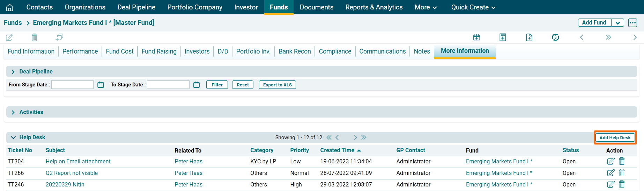Click the edit fund pencil icon in toolbar
644x191 pixels.
coord(10,37)
